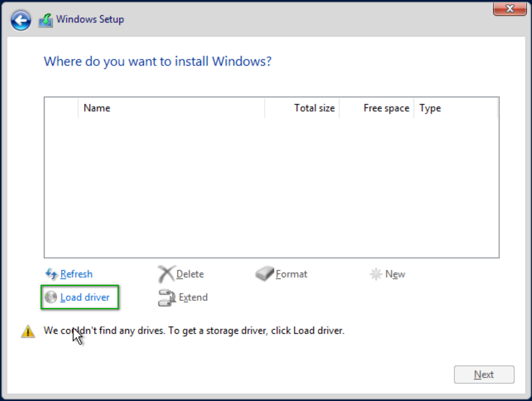532x401 pixels.
Task: Sort by the Name column header
Action: click(x=171, y=108)
